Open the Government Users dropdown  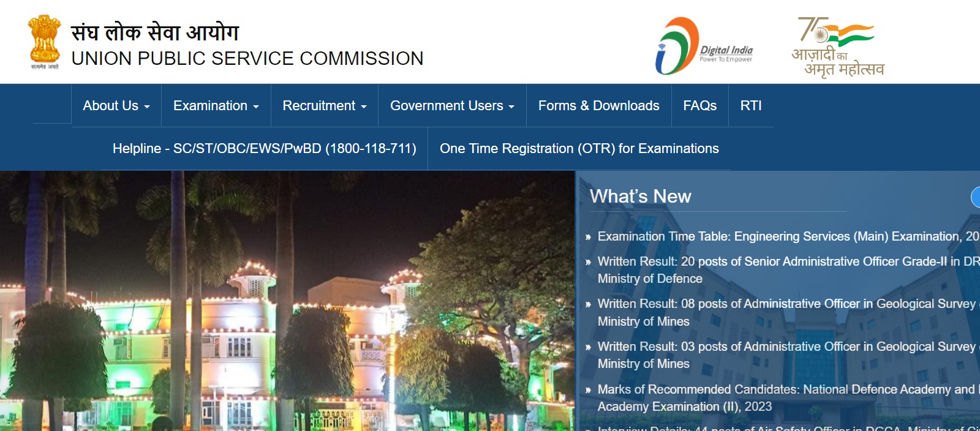pyautogui.click(x=452, y=106)
